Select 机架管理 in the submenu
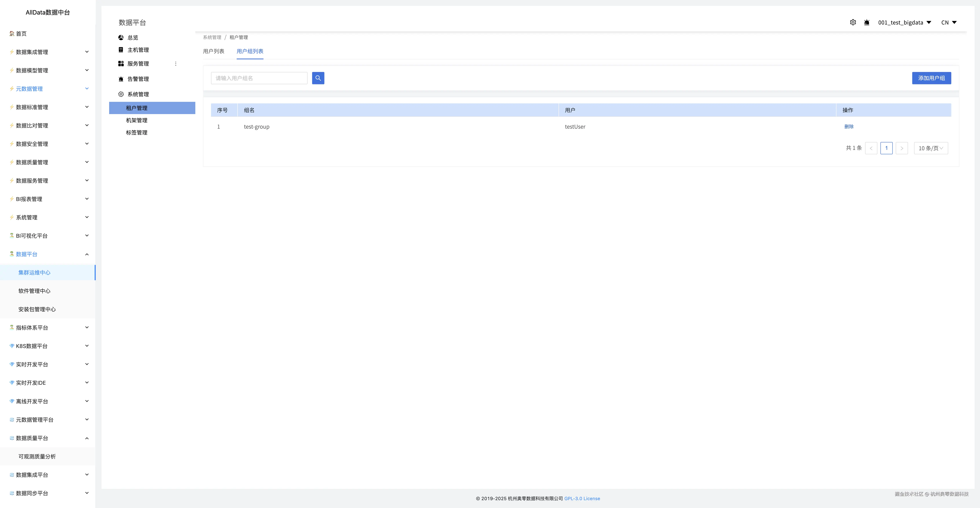 [x=137, y=120]
